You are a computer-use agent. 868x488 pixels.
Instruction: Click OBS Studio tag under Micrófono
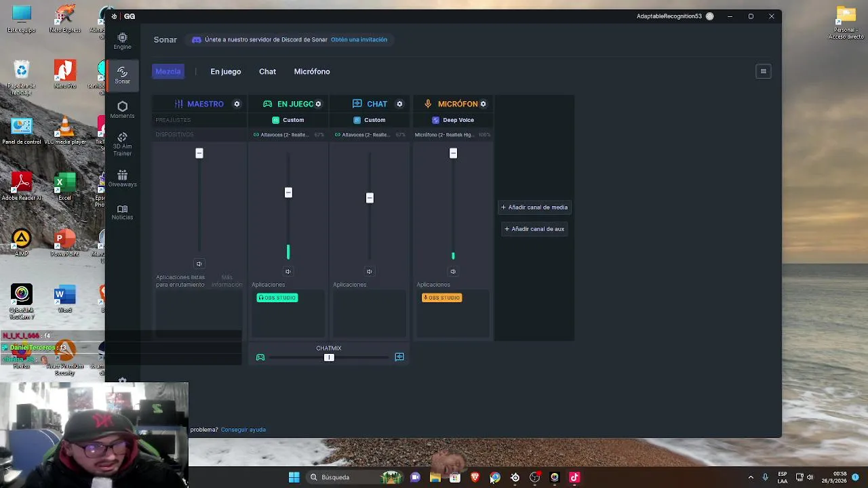441,298
